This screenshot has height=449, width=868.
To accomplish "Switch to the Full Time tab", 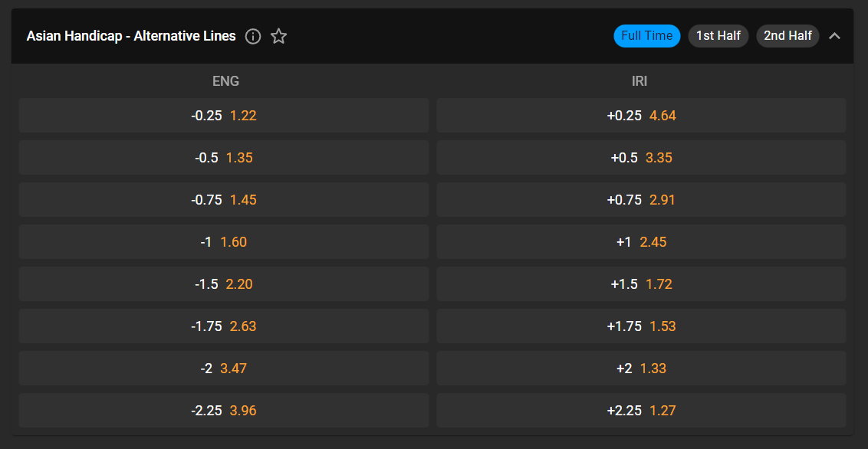I will [646, 36].
